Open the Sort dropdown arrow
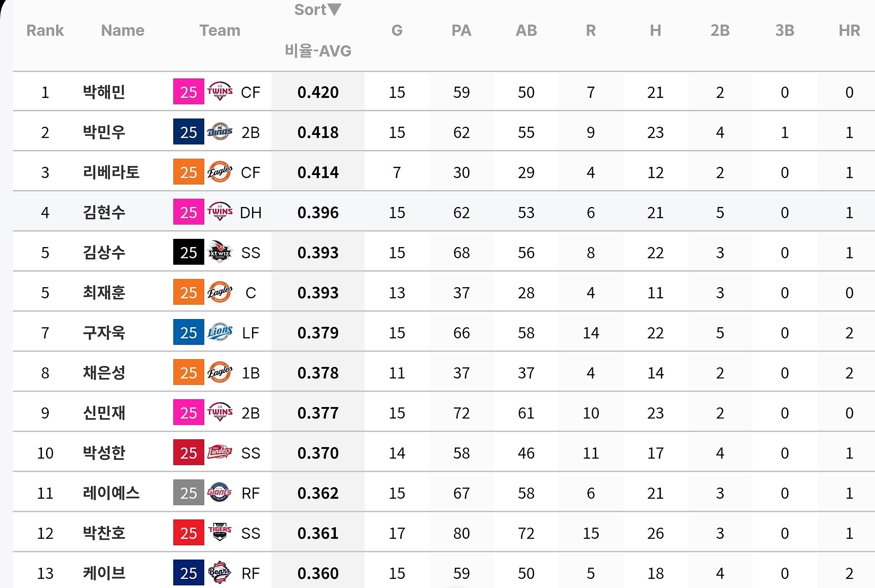875x588 pixels. (335, 9)
